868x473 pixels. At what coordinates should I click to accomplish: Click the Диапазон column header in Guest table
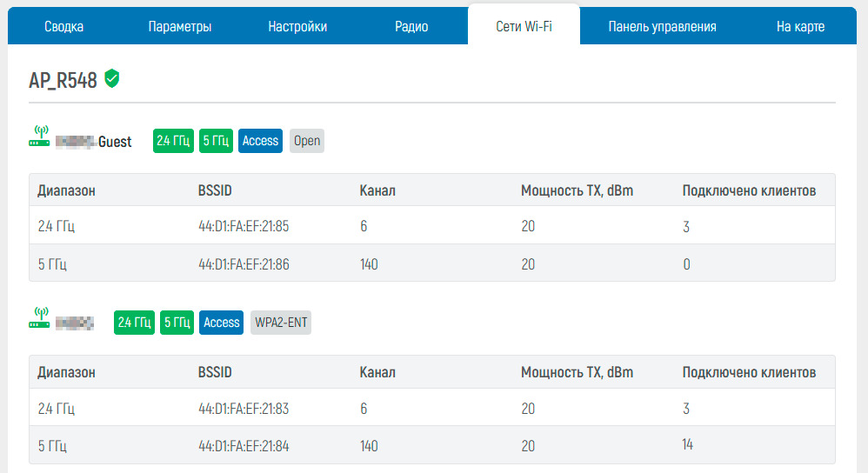[66, 190]
